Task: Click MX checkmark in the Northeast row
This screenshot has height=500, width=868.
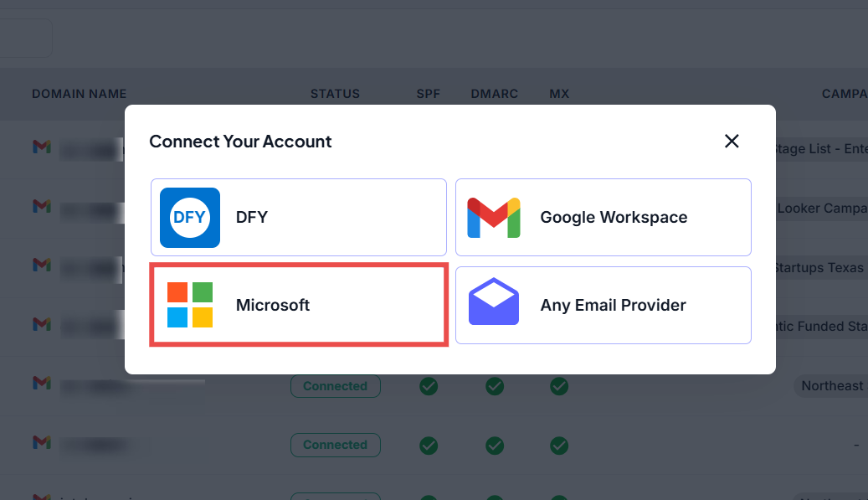Action: click(x=559, y=386)
